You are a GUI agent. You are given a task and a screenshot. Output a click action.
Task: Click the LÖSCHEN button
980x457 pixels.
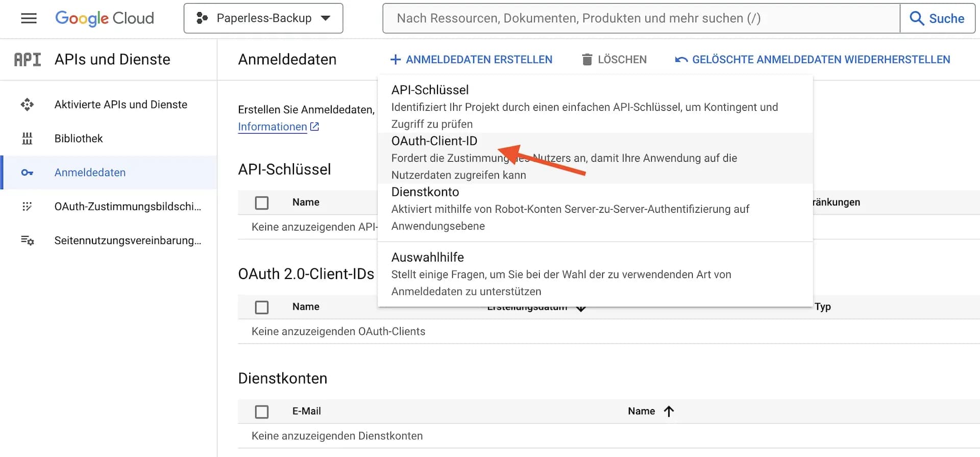[x=614, y=60]
